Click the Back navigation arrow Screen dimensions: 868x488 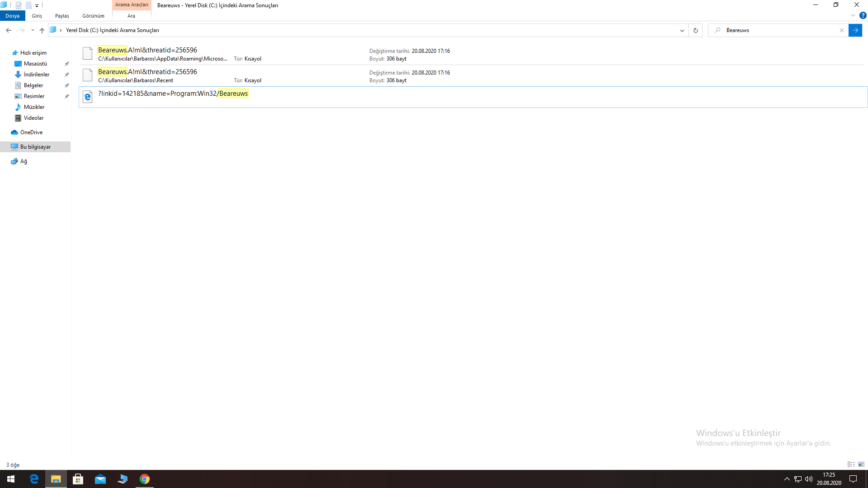[9, 30]
